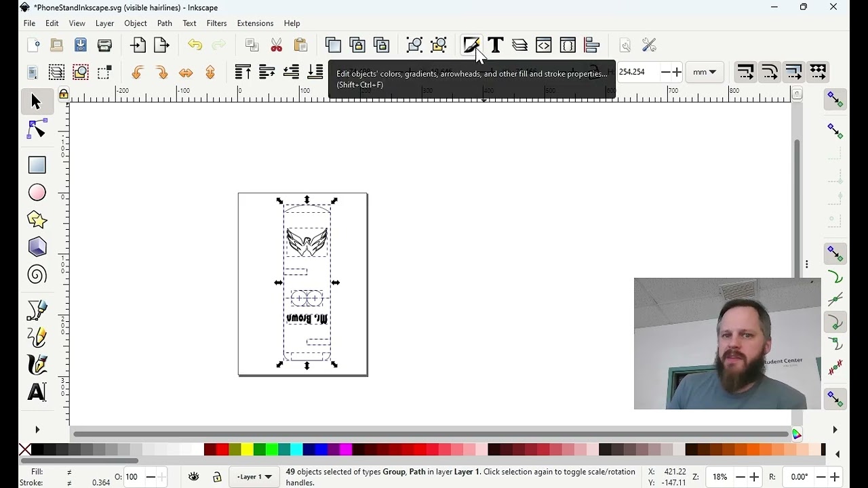Screen dimensions: 868x488
Task: Rotate selection 90 degrees clockwise
Action: click(x=161, y=72)
